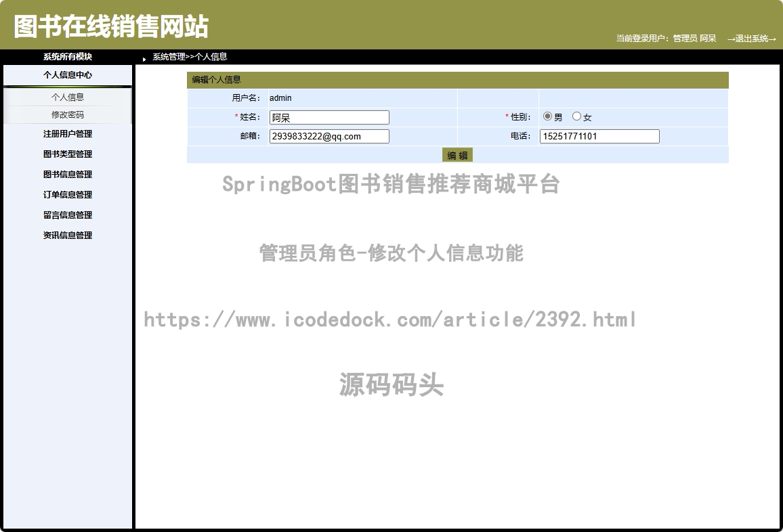The height and width of the screenshot is (532, 783).
Task: Click the username value admin
Action: tap(280, 98)
